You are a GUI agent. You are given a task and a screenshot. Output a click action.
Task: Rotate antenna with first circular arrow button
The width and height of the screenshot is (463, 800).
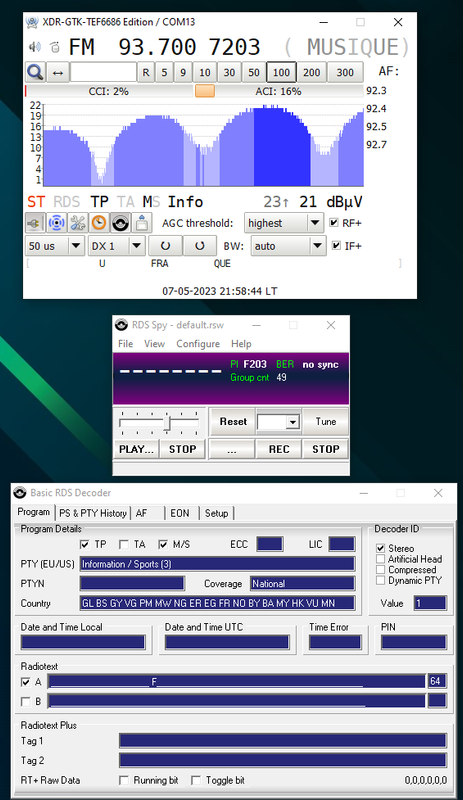click(x=165, y=246)
